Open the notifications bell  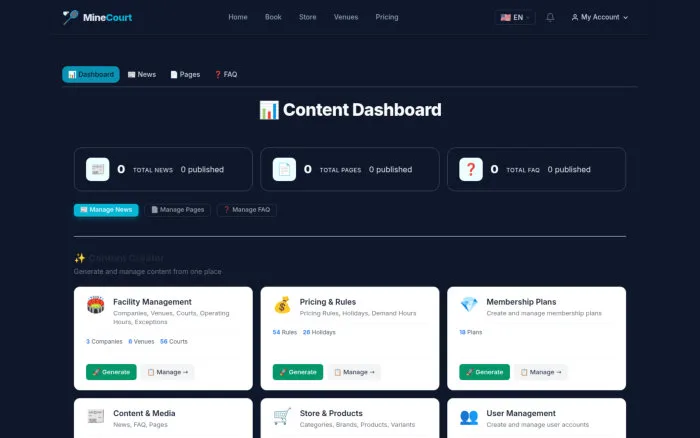[x=550, y=17]
